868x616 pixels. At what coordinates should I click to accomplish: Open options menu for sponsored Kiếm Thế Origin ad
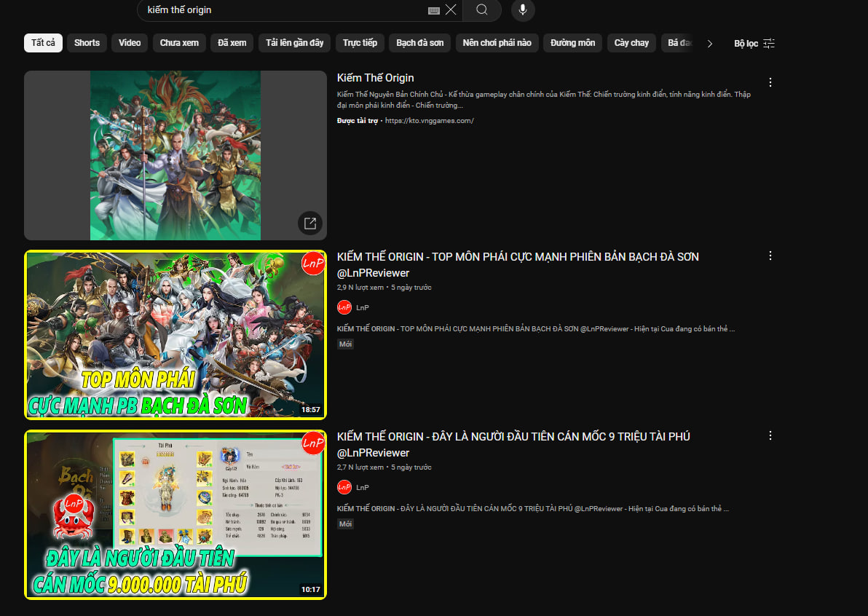[x=770, y=82]
